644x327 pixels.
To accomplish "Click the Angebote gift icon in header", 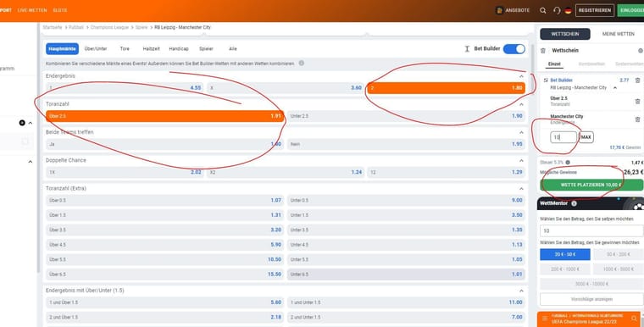I will point(499,10).
